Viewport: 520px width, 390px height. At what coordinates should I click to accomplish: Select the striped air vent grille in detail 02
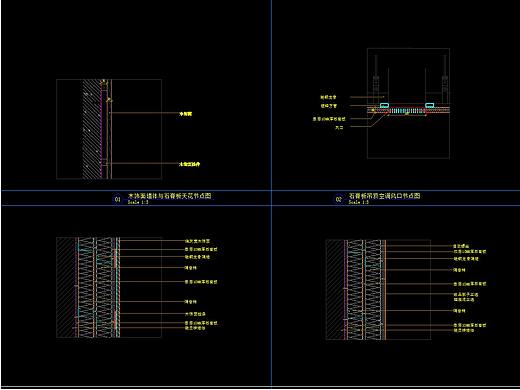pos(407,111)
